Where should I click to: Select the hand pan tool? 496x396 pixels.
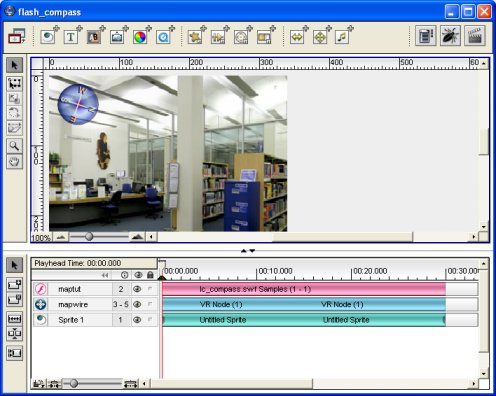[14, 162]
